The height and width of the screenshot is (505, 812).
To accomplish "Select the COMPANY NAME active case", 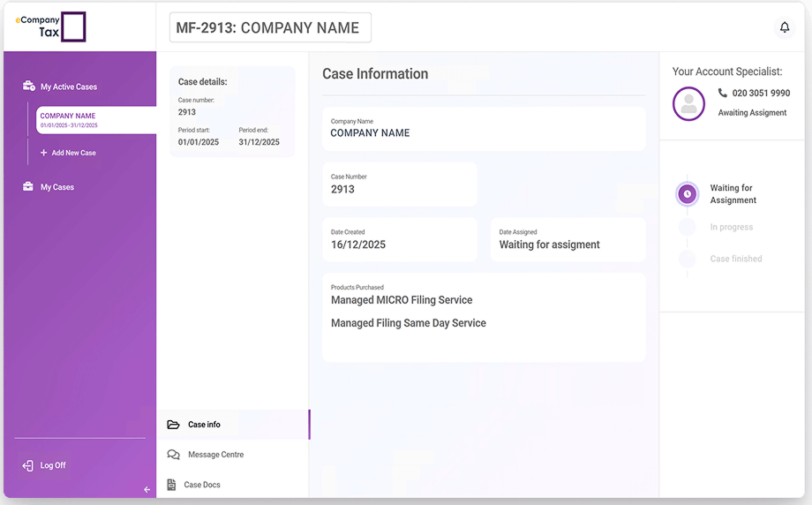I will (x=95, y=120).
